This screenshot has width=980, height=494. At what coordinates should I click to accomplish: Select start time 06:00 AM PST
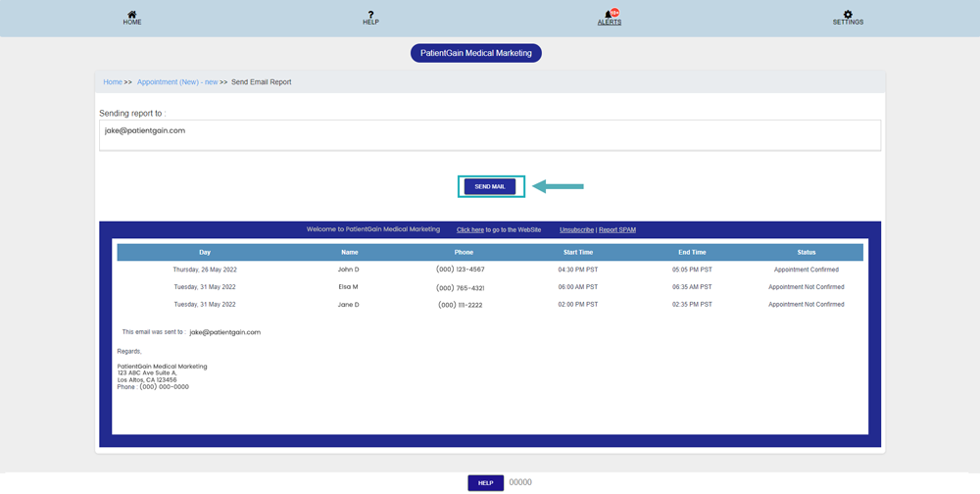(x=578, y=287)
